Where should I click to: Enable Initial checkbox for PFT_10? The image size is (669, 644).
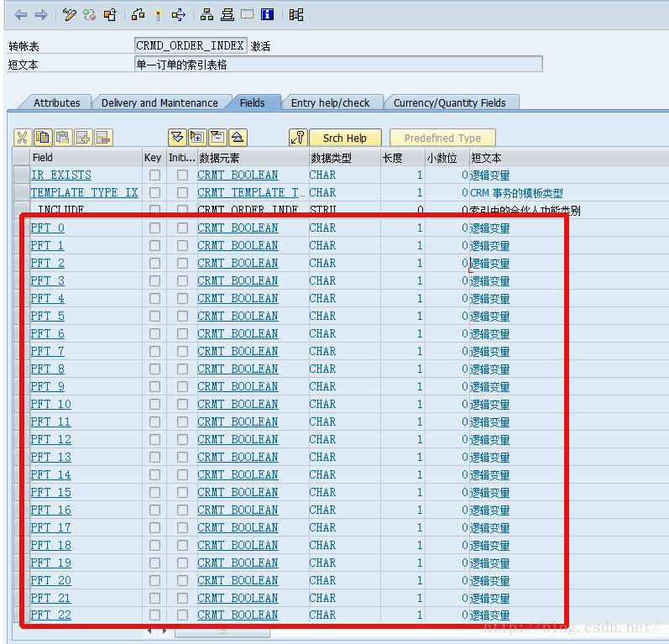tap(183, 404)
